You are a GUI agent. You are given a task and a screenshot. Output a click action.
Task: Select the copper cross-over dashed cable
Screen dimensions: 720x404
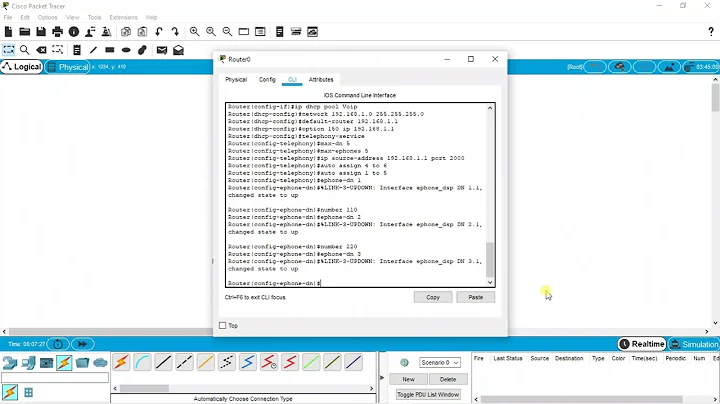[184, 362]
